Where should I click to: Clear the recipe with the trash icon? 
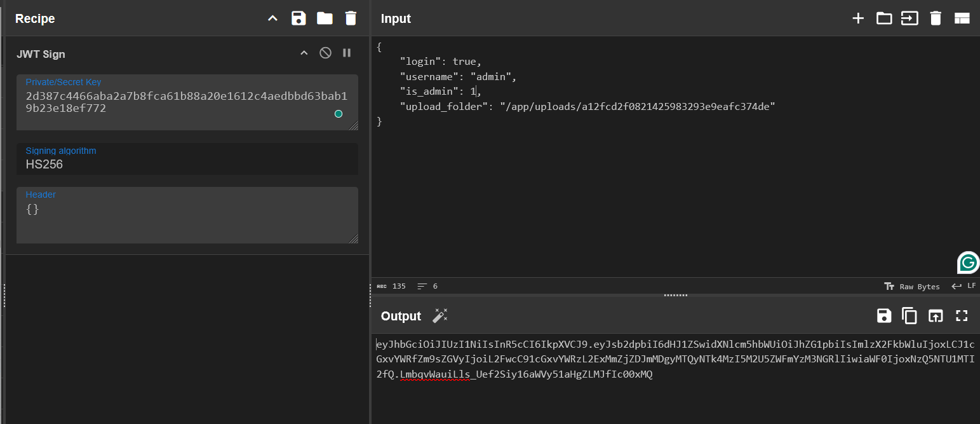(x=351, y=18)
